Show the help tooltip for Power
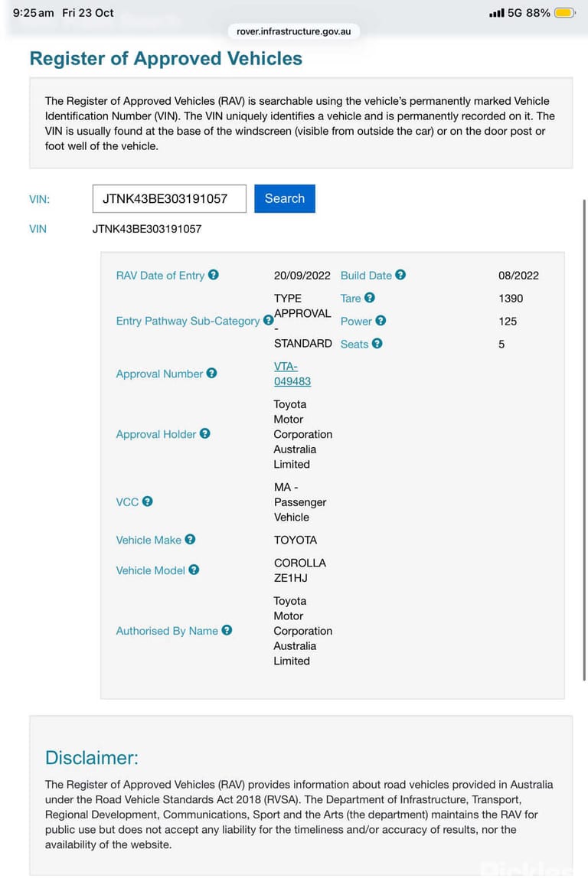588x895 pixels. pyautogui.click(x=381, y=320)
